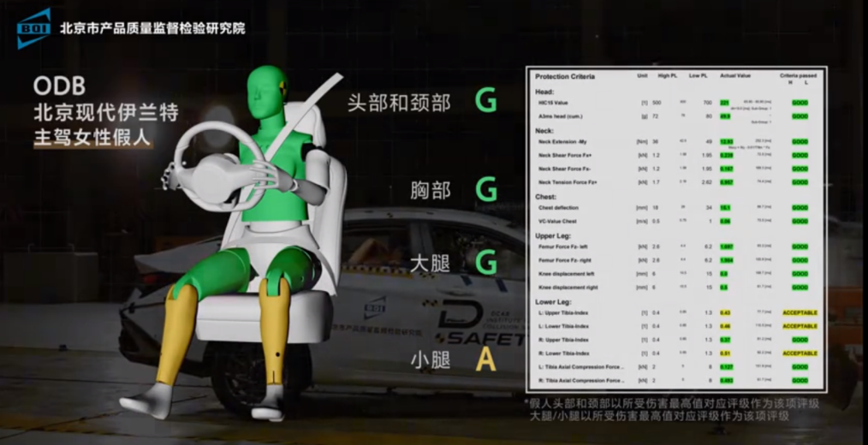Click the 大腿/小腿以所受伤害最高值 footnote line
Viewport: 868px width, 445px height.
tap(659, 416)
